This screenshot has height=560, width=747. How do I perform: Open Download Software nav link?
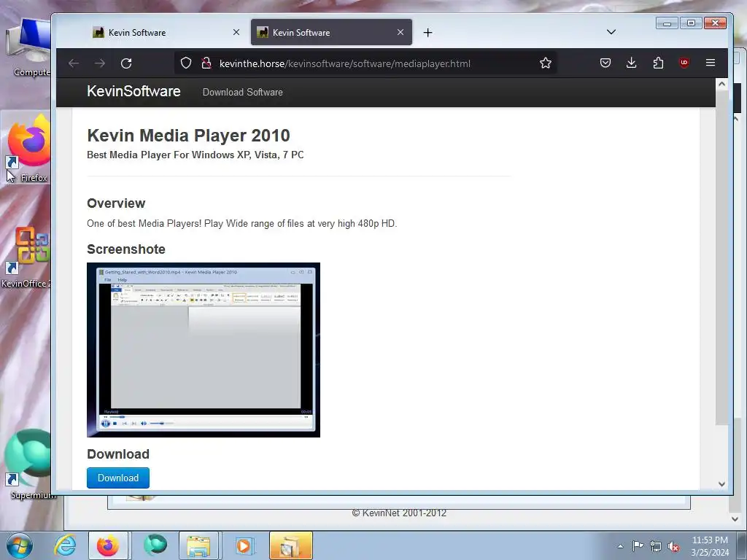(242, 93)
